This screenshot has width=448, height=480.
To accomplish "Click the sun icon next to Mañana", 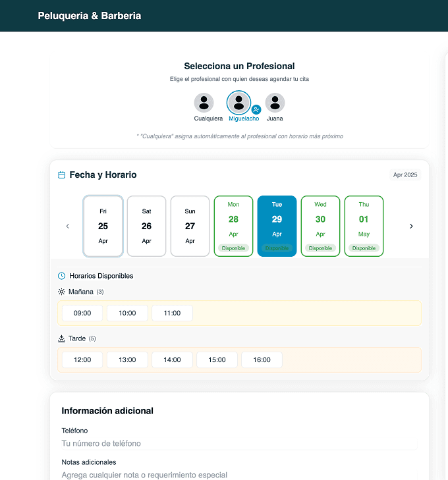I will pos(62,292).
